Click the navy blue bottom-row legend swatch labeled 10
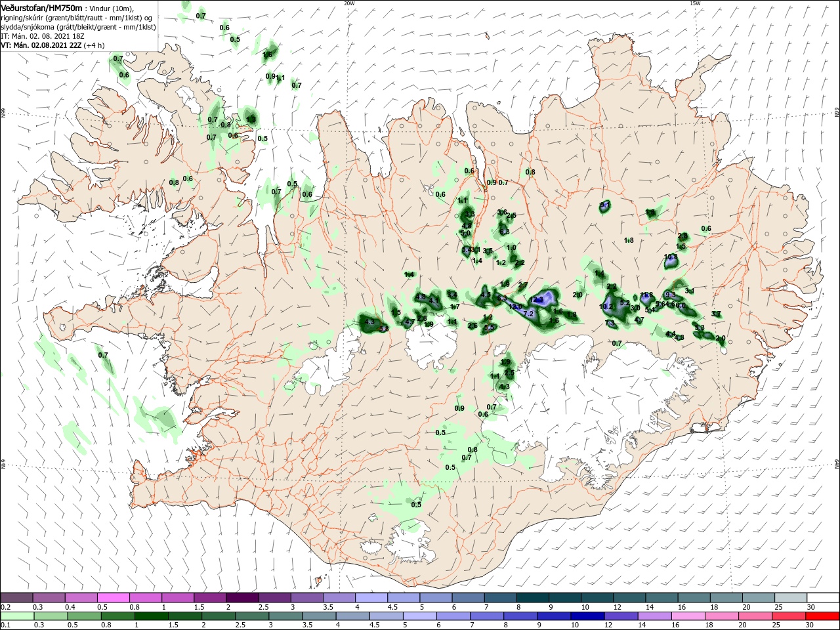This screenshot has width=840, height=630. tap(588, 616)
